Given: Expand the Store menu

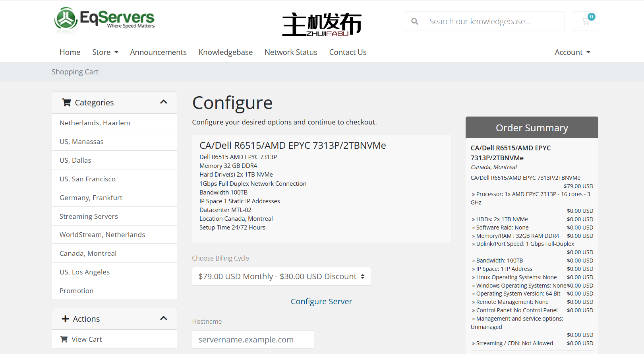Looking at the screenshot, I should coord(105,52).
